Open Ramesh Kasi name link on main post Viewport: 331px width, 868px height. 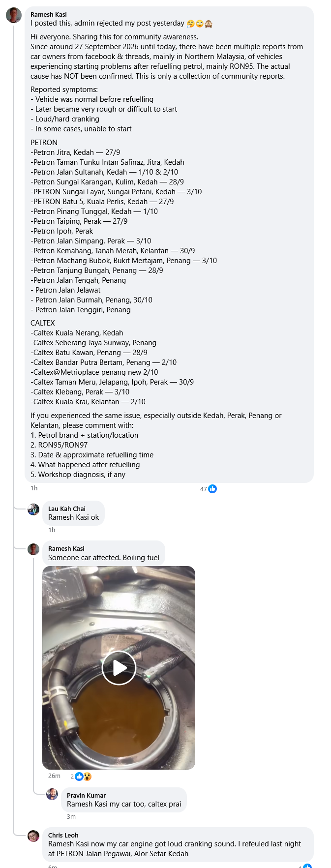[49, 14]
